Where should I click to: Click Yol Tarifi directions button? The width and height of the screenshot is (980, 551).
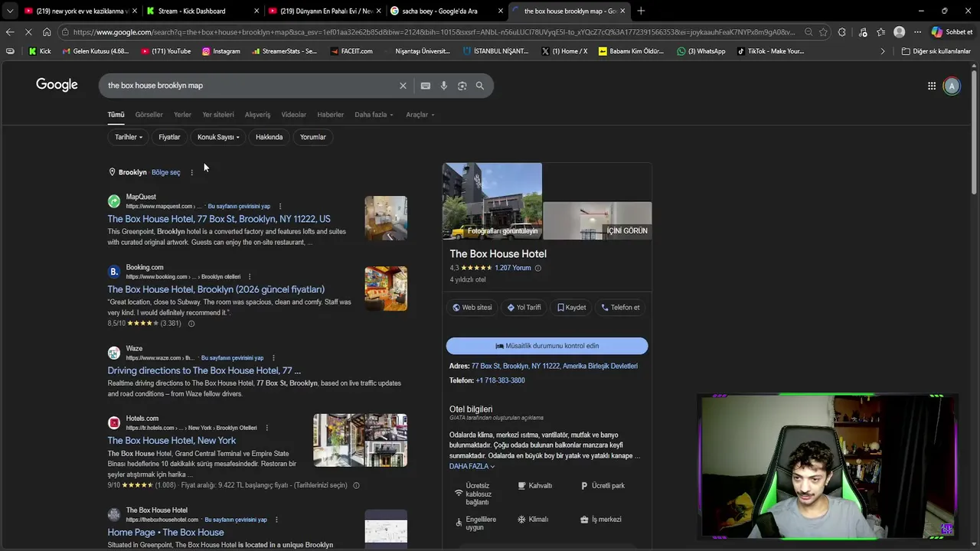pos(524,308)
